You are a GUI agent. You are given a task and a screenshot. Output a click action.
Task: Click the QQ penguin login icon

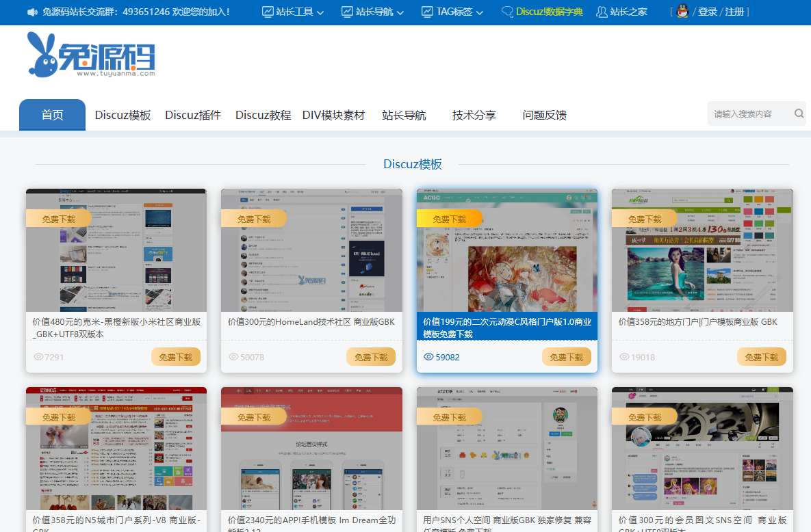tap(682, 12)
